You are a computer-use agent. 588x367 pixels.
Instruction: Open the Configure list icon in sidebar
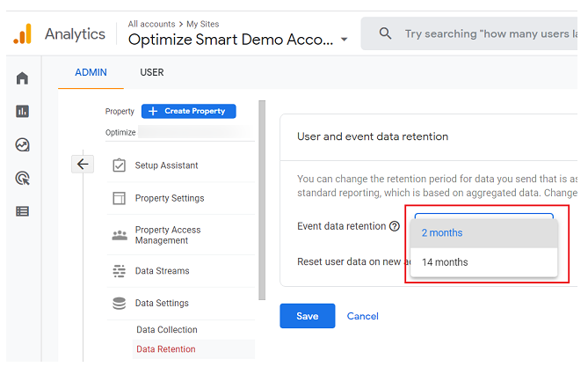22,211
